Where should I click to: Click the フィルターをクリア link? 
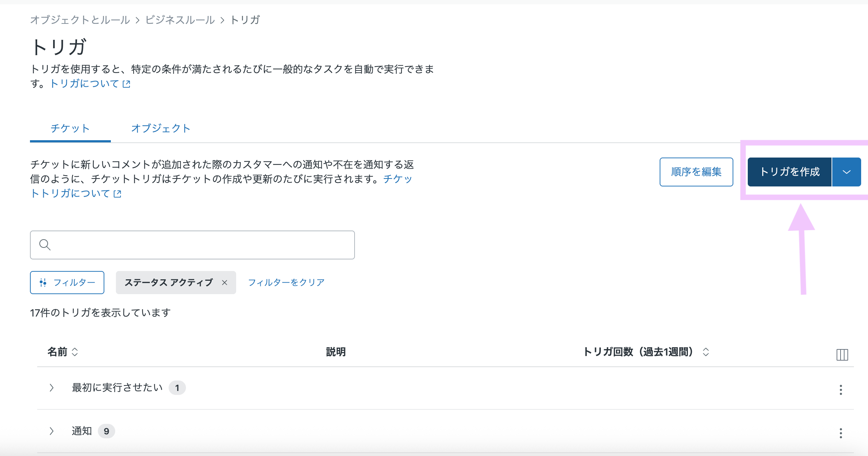tap(286, 283)
